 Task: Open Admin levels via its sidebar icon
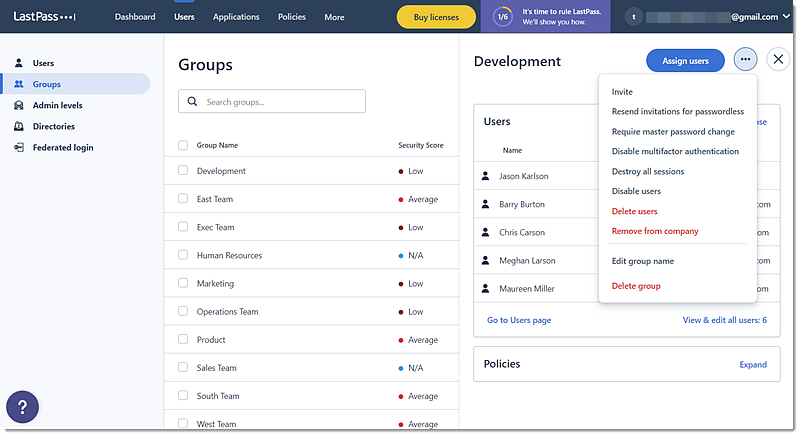pyautogui.click(x=19, y=105)
